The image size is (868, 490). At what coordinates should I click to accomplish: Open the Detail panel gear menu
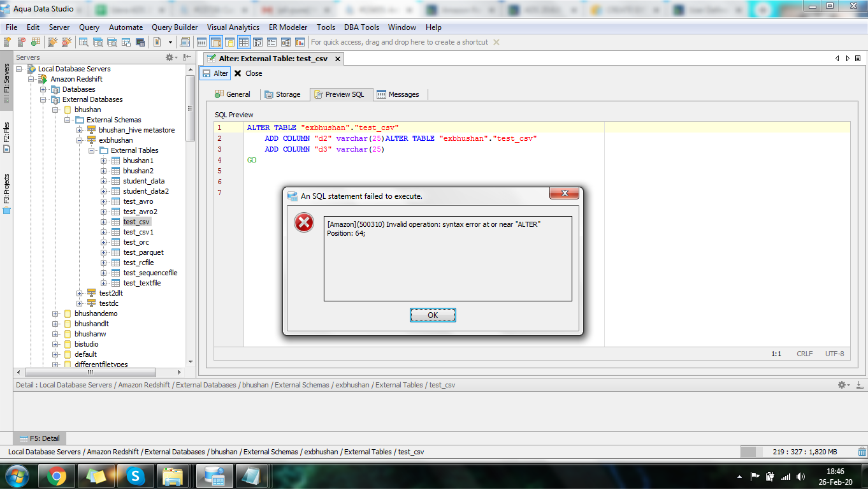[x=843, y=385]
